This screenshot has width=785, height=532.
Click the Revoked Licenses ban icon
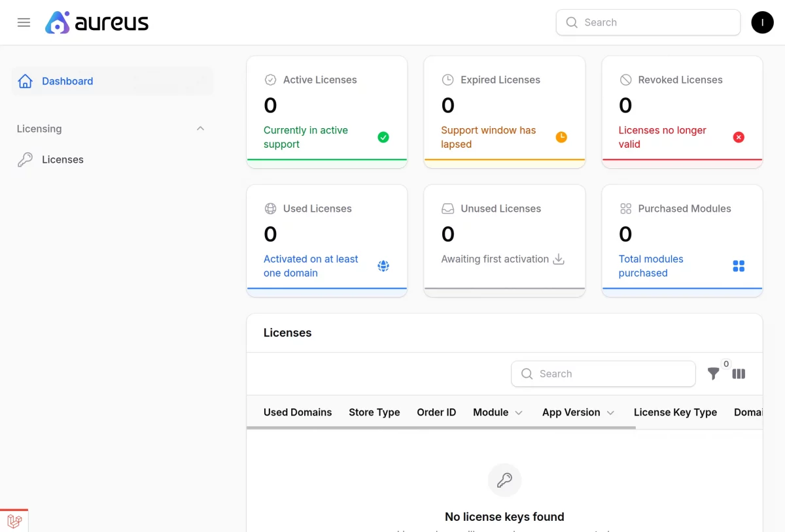pos(625,80)
